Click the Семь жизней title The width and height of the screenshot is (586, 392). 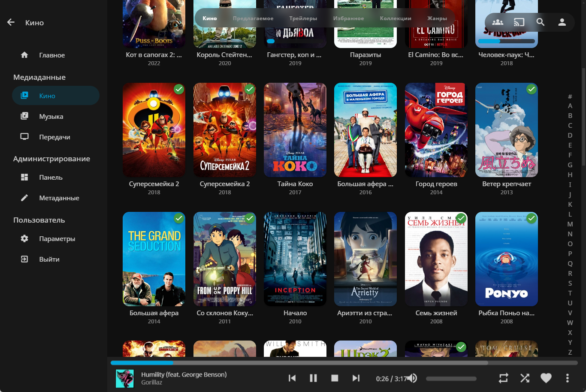[x=436, y=313]
